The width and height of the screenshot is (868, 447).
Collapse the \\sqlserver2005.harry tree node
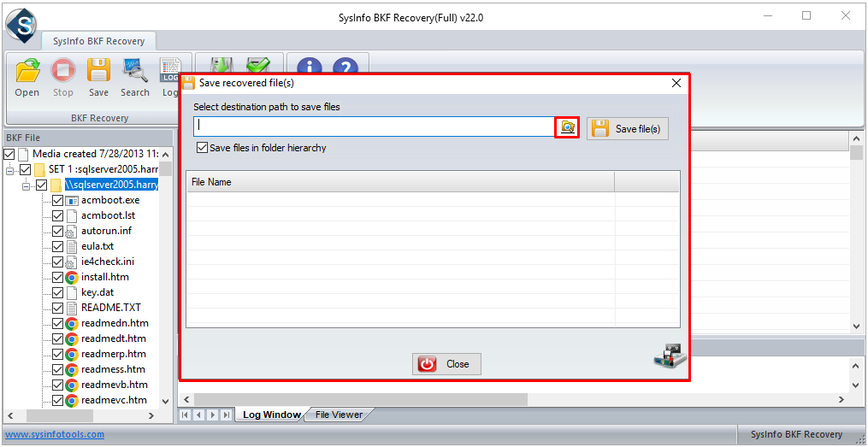[x=26, y=185]
